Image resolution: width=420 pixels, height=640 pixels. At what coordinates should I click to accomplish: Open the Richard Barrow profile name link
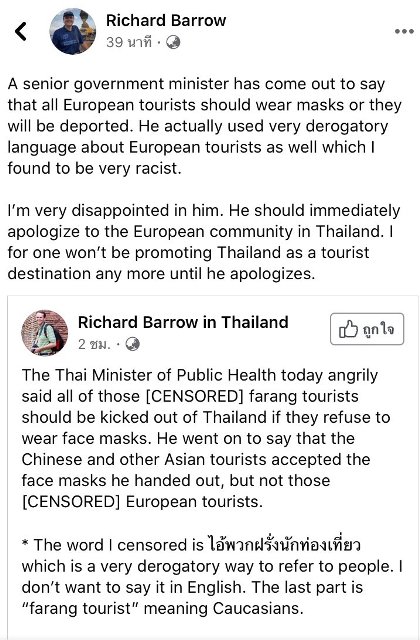click(x=166, y=20)
